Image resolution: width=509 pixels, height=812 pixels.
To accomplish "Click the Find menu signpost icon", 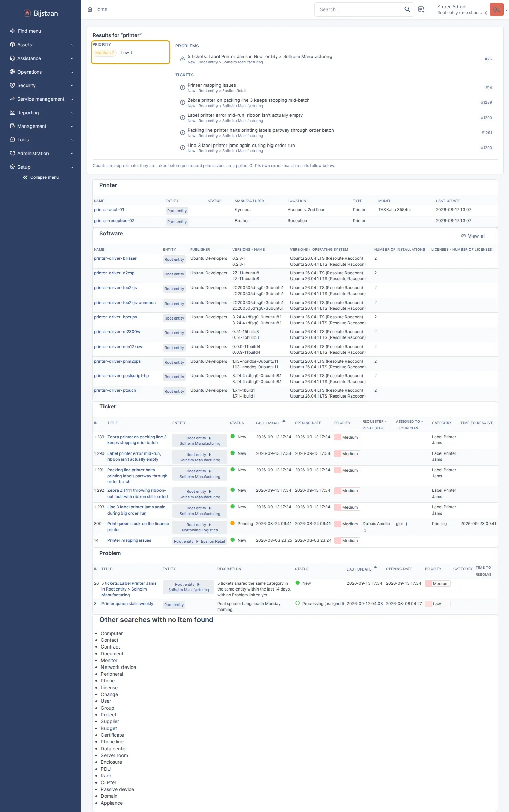I will [12, 31].
